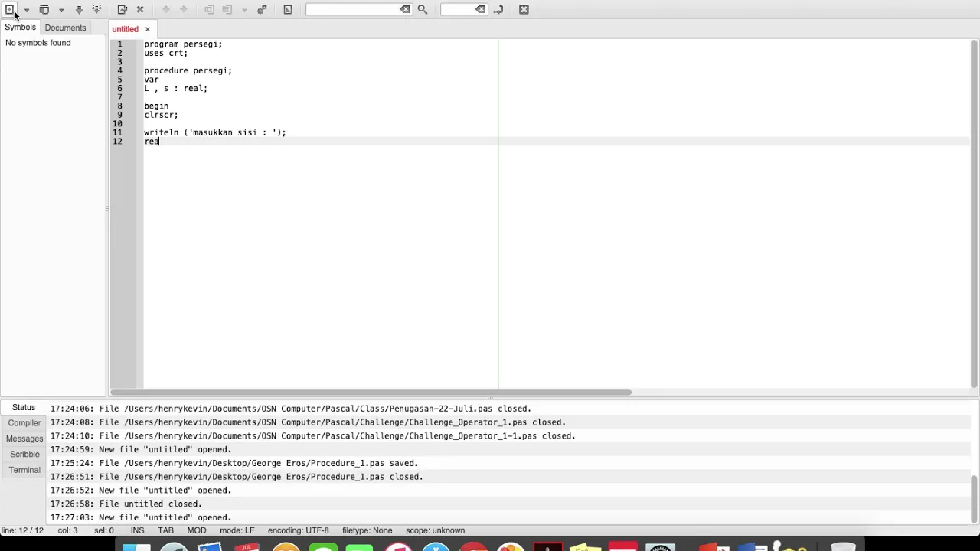
Task: Click the TAB indicator in status bar
Action: (x=165, y=530)
